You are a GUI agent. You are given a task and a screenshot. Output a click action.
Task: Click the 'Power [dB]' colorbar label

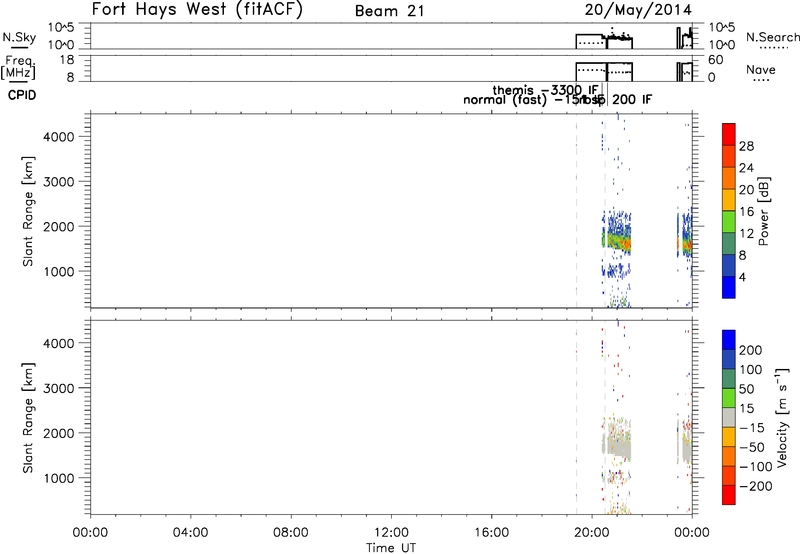click(763, 211)
